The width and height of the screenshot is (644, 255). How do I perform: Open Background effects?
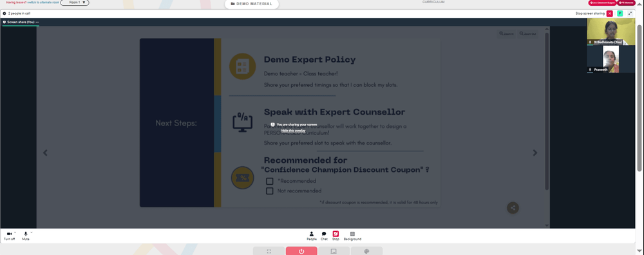(352, 236)
